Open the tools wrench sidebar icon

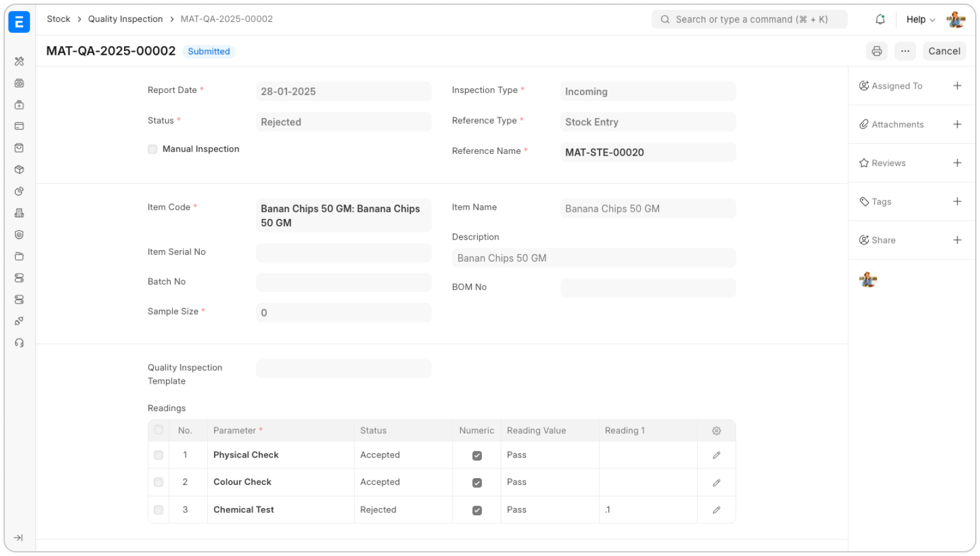[x=19, y=61]
